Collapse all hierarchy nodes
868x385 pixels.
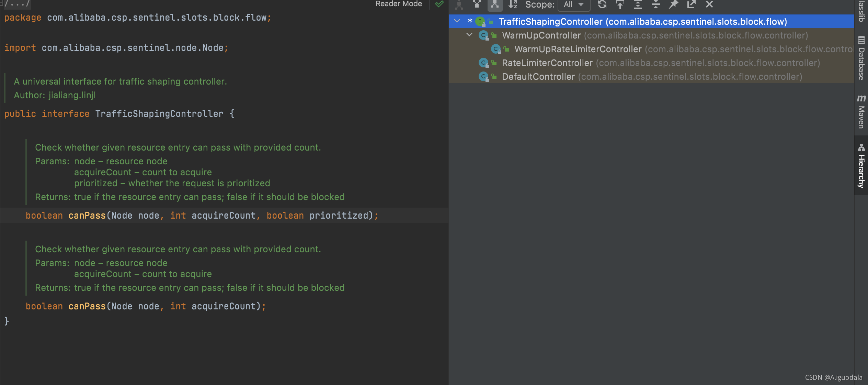[x=656, y=4]
